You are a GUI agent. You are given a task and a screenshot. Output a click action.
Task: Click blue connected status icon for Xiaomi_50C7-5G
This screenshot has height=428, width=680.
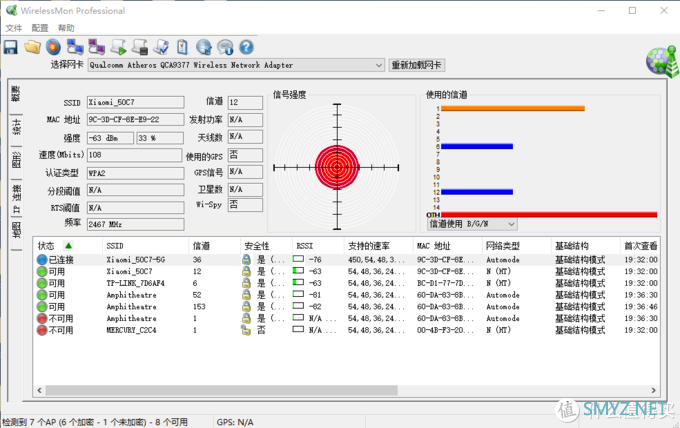tap(42, 260)
